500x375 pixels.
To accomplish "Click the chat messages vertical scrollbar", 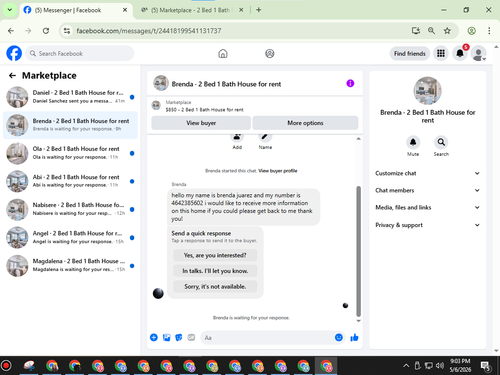I will 359,251.
